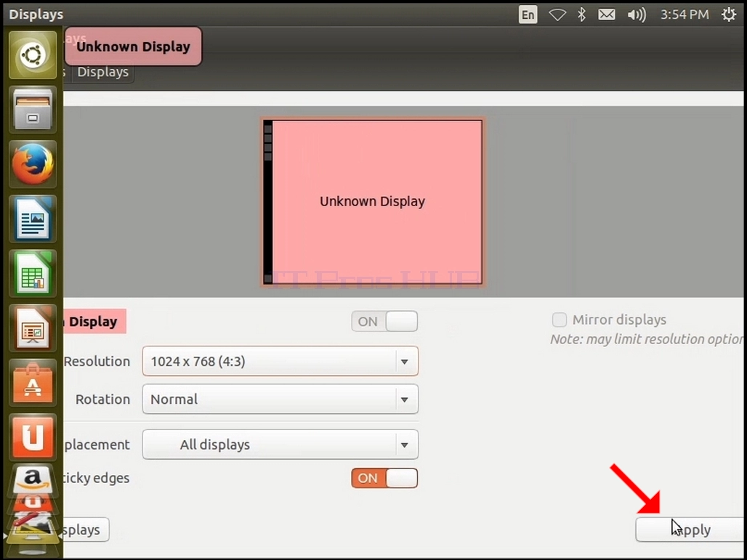The height and width of the screenshot is (560, 747).
Task: Open the Rotation dropdown set to Normal
Action: click(x=280, y=399)
